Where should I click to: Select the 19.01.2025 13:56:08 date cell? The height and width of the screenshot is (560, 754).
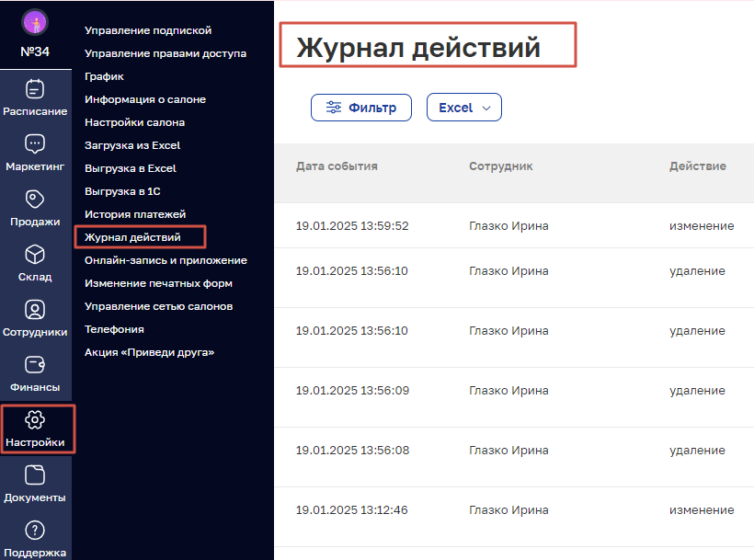tap(352, 451)
